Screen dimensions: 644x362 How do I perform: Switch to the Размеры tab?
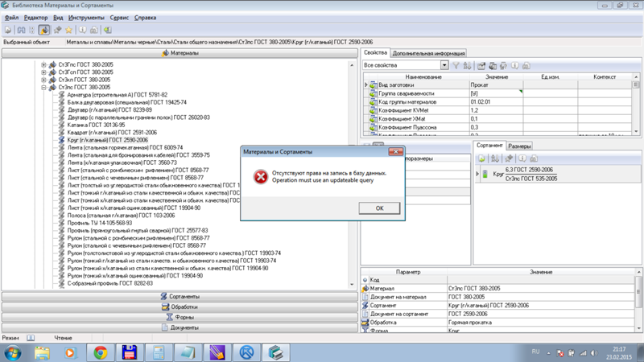pyautogui.click(x=519, y=146)
